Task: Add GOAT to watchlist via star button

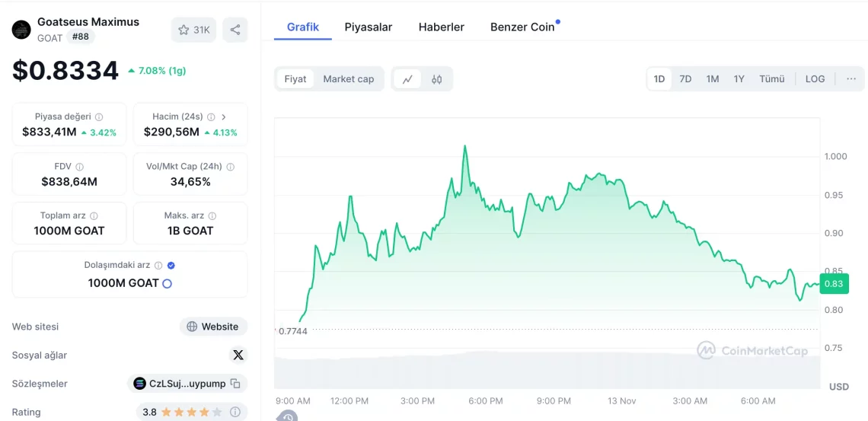Action: coord(193,30)
